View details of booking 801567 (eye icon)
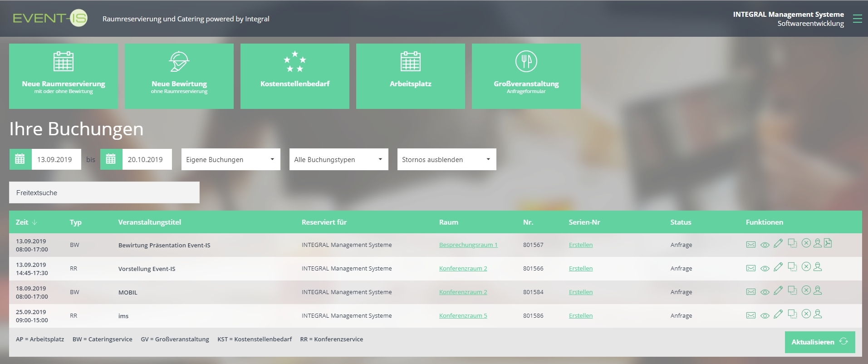This screenshot has height=364, width=868. [x=765, y=245]
